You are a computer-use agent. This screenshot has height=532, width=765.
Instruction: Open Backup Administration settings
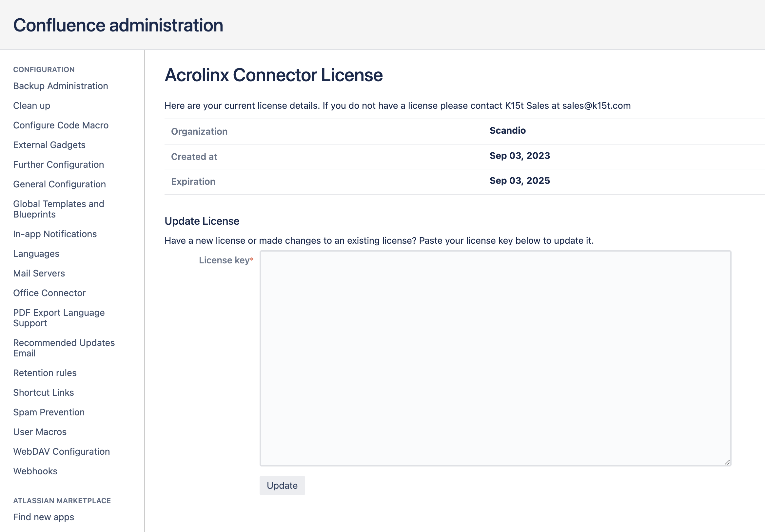pyautogui.click(x=60, y=86)
